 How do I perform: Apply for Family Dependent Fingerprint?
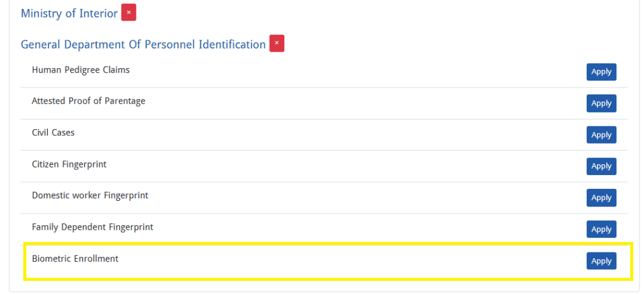pyautogui.click(x=601, y=229)
